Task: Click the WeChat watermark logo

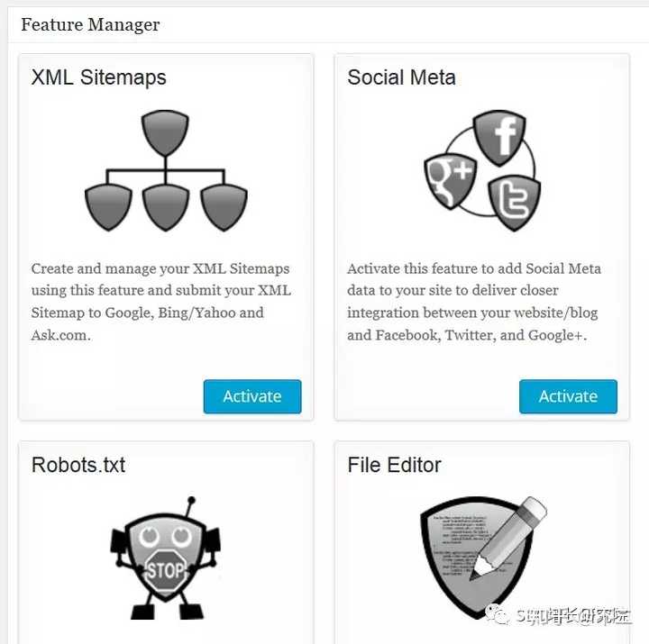Action: (497, 614)
